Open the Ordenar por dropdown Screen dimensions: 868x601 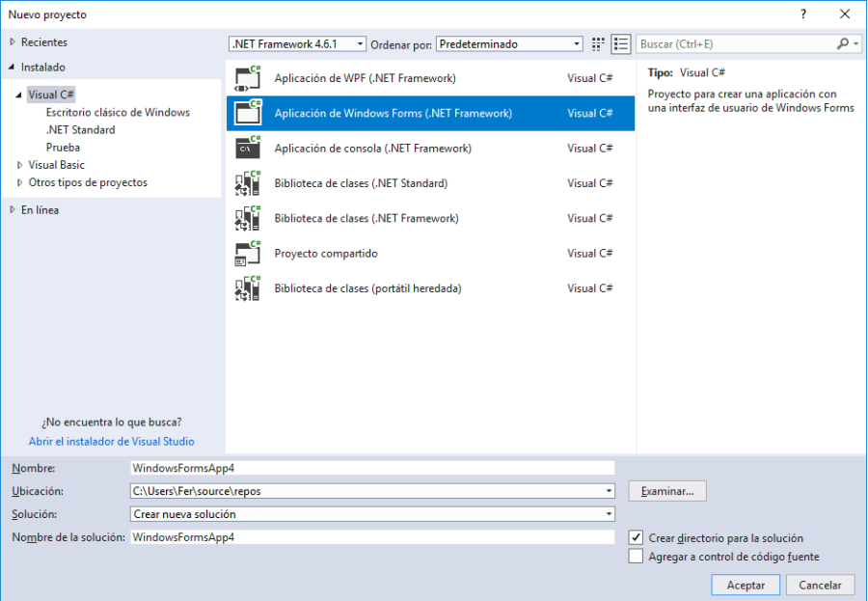[x=509, y=44]
